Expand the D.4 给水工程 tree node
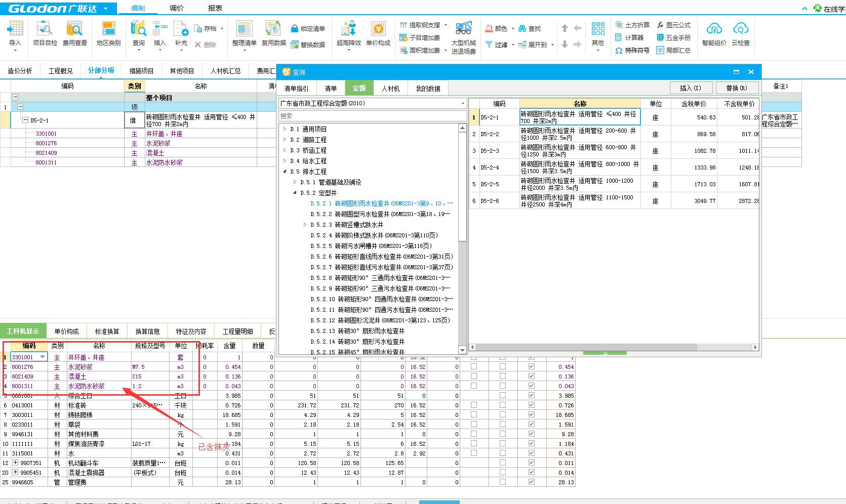 coord(285,161)
